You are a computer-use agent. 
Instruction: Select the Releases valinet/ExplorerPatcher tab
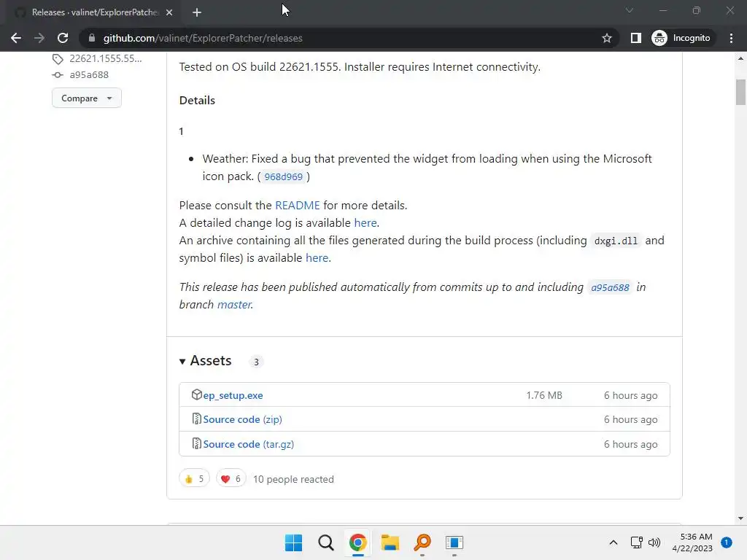94,12
